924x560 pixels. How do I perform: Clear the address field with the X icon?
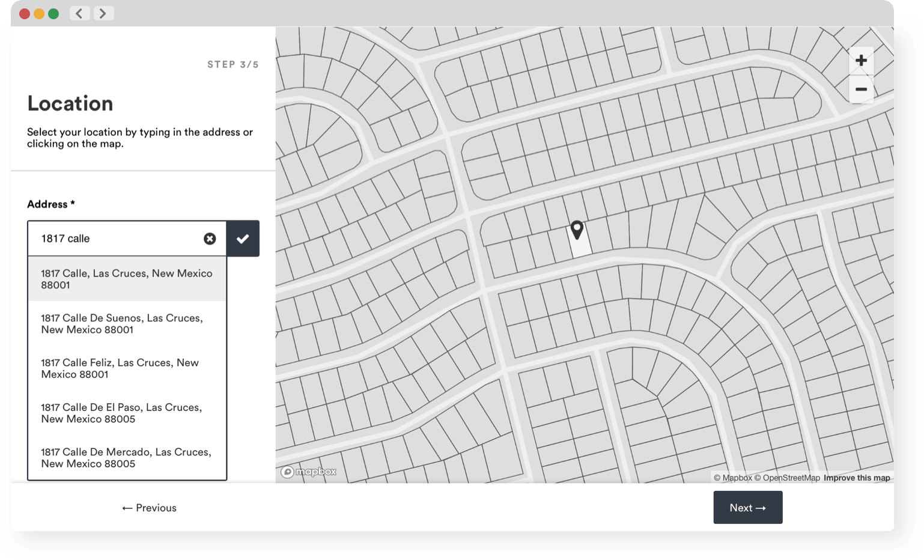point(210,239)
